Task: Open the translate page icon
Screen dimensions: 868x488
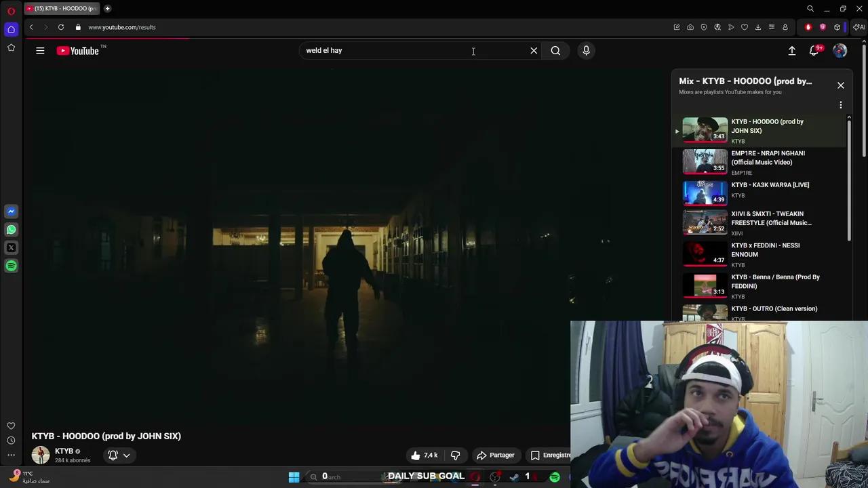Action: point(717,27)
